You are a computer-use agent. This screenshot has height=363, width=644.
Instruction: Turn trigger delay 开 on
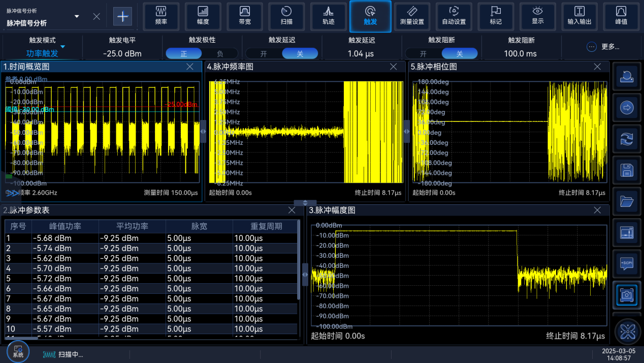point(264,53)
